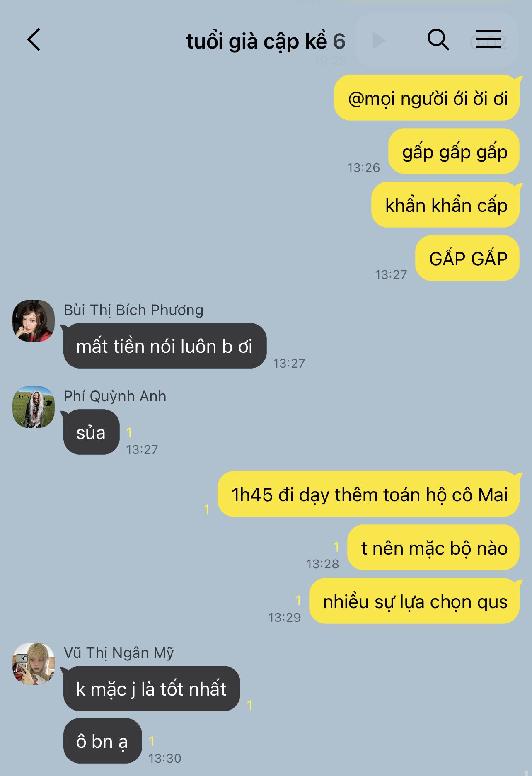This screenshot has width=532, height=776.
Task: Open Phí Quỳnh Anh's profile picture
Action: click(x=34, y=407)
